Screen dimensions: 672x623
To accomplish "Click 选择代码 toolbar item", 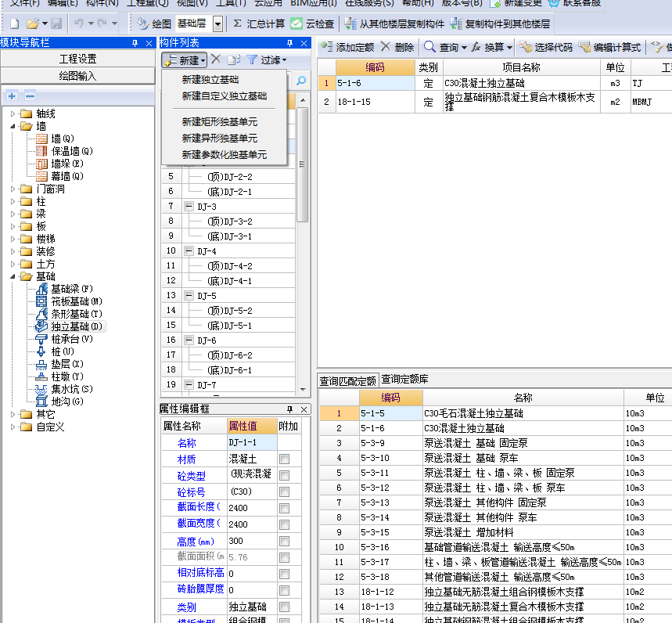I will (x=546, y=47).
